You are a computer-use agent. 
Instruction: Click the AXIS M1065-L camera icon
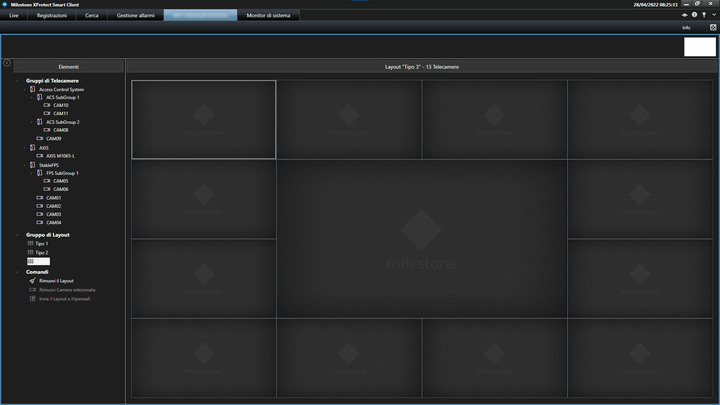click(39, 156)
